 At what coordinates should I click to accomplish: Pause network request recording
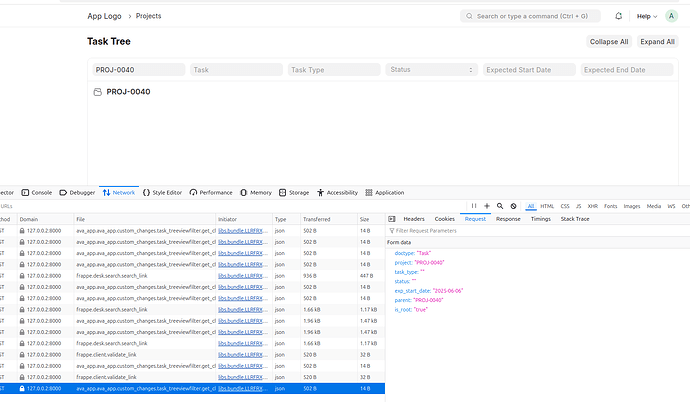474,205
